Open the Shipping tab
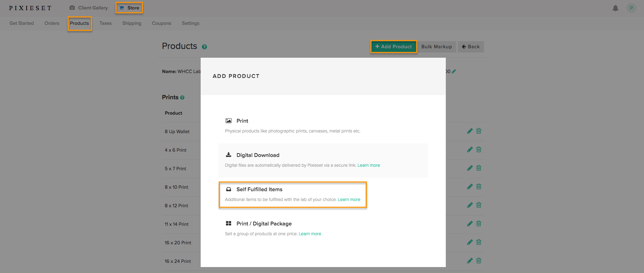 click(x=132, y=23)
